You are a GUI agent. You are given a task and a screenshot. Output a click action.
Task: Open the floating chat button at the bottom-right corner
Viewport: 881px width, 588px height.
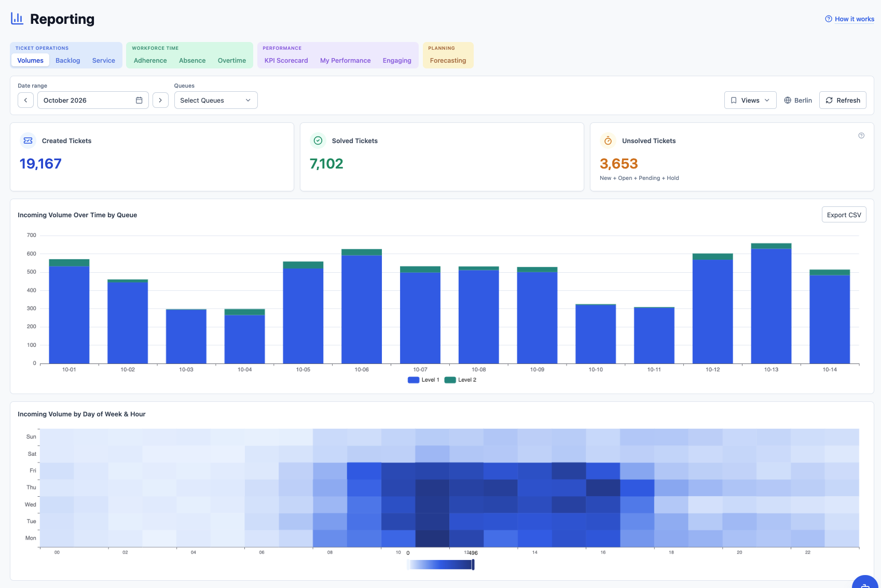point(865,581)
